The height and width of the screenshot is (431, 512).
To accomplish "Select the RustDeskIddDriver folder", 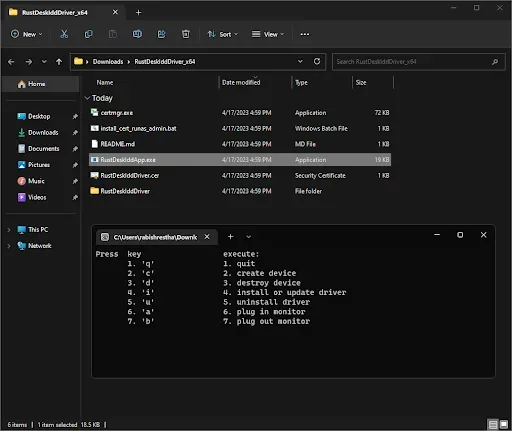I will click(x=240, y=191).
